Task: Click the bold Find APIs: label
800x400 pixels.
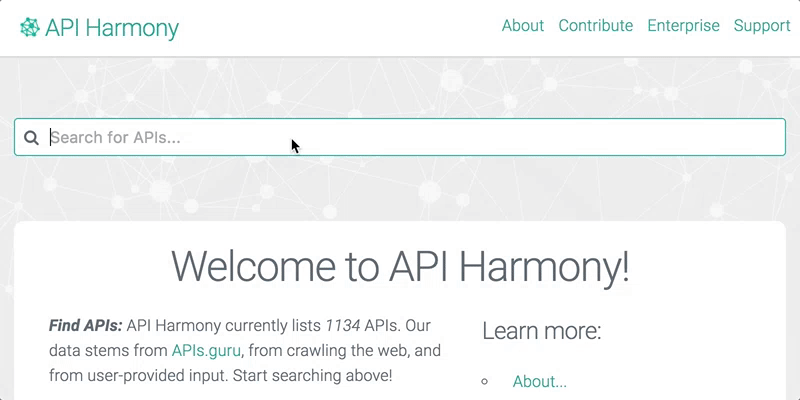Action: coord(85,326)
